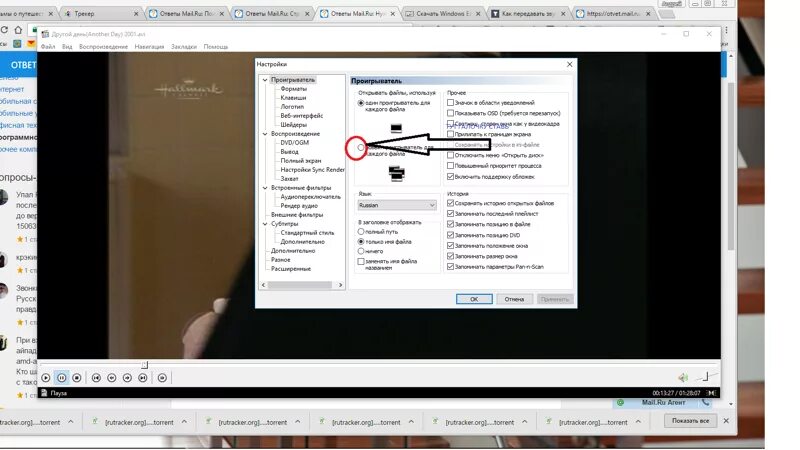Collapse the Субтитры tree node
800x450 pixels.
pos(265,224)
